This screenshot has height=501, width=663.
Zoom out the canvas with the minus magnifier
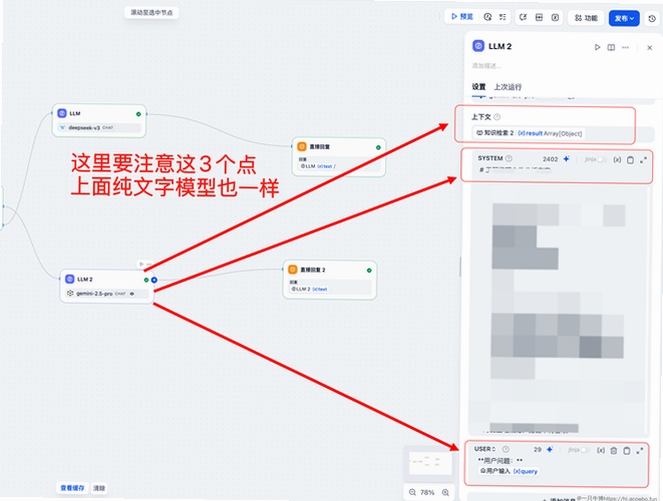click(412, 492)
